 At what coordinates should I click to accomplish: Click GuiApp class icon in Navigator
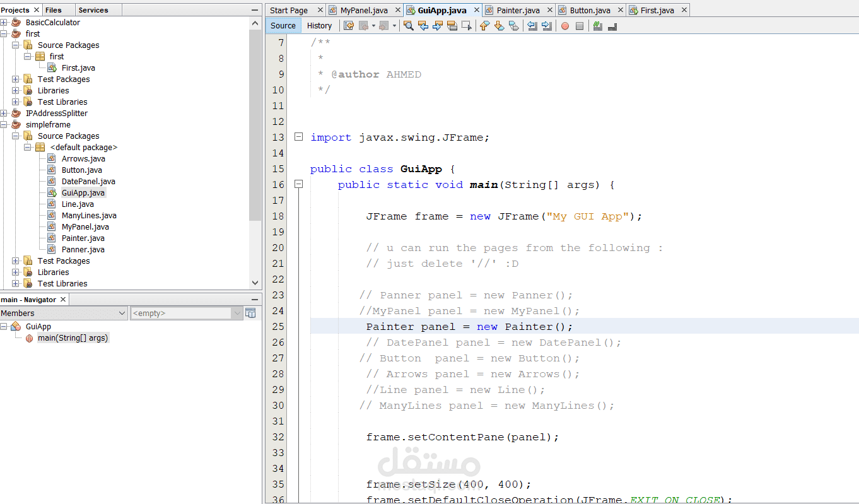tap(16, 326)
